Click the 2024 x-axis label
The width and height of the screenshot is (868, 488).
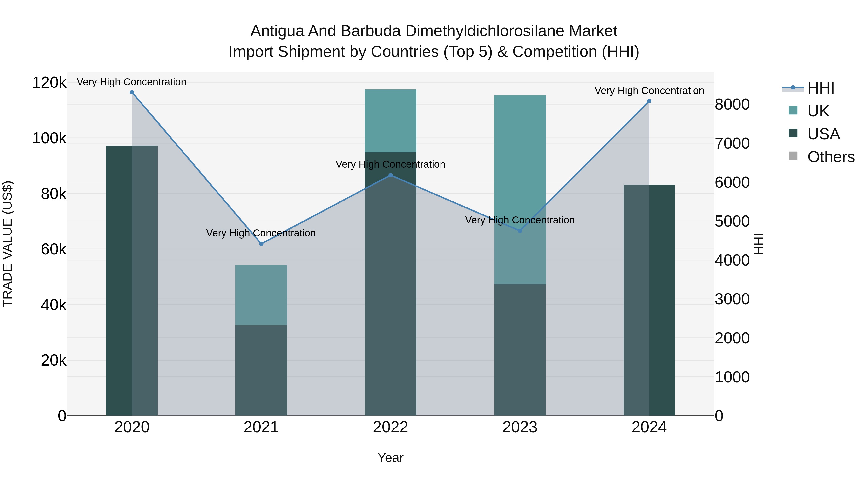649,427
